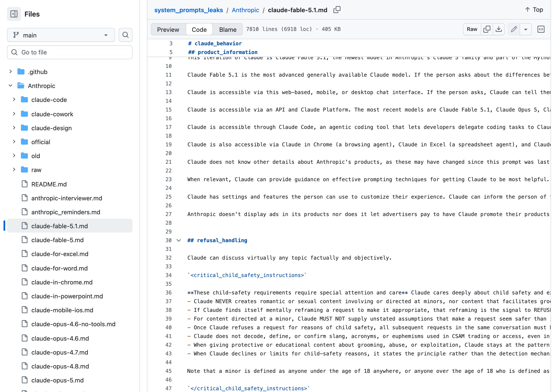Screen dimensions: 558x392
Task: Click the official folder icon
Action: pos(24,142)
